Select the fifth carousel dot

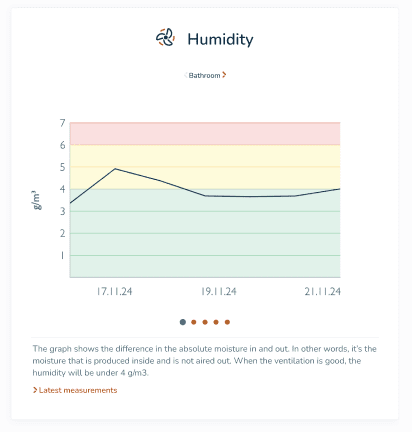[x=227, y=322]
